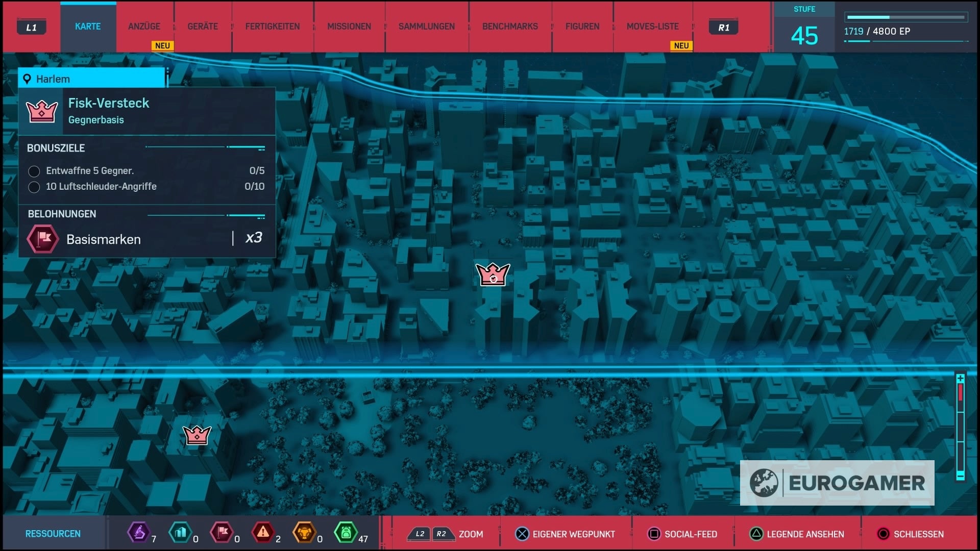Click the green backpack token resource icon
This screenshot has width=980, height=551.
click(346, 533)
